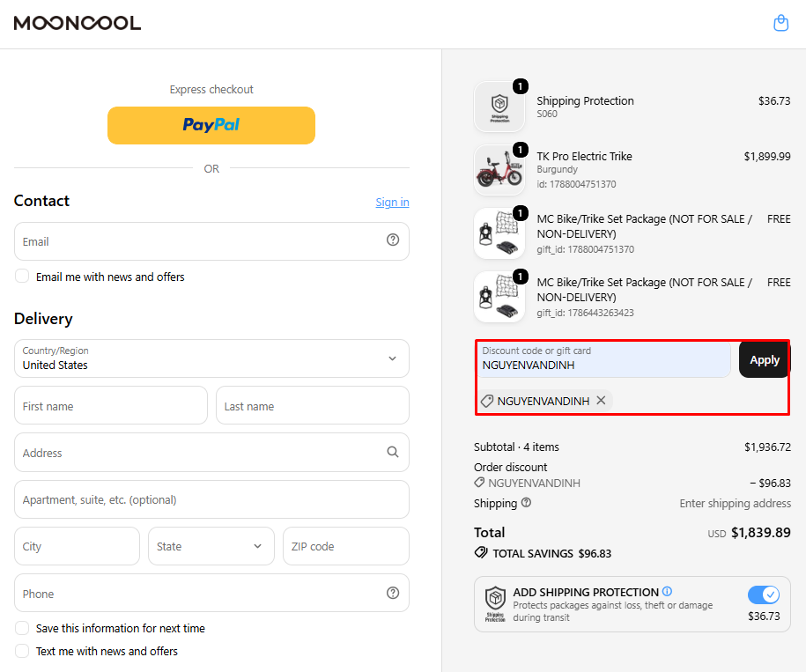Click the Address input field
Viewport: 806px width, 672px height.
211,453
